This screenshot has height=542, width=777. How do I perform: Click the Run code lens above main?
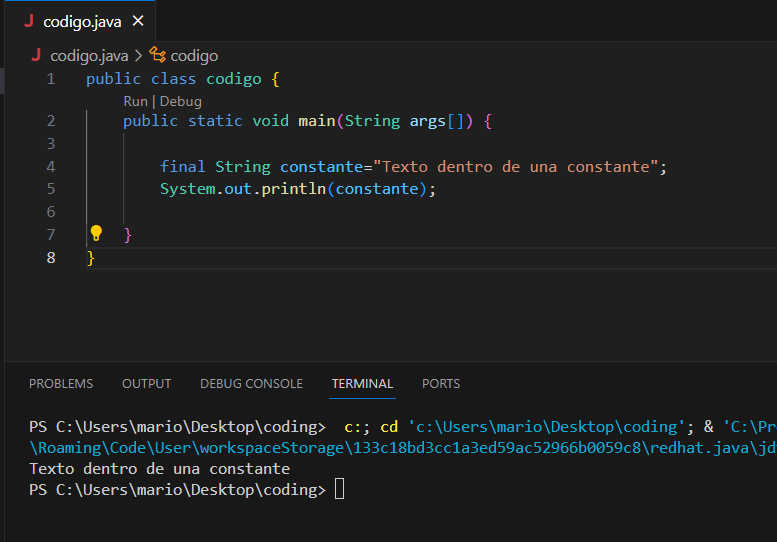[135, 102]
